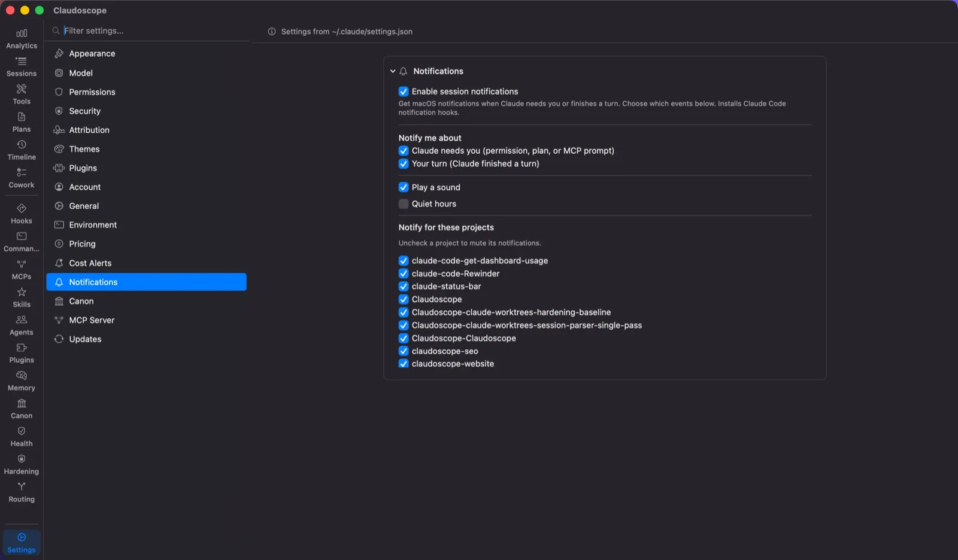Viewport: 958px width, 560px height.
Task: Uncheck Enable session notifications
Action: pos(404,92)
